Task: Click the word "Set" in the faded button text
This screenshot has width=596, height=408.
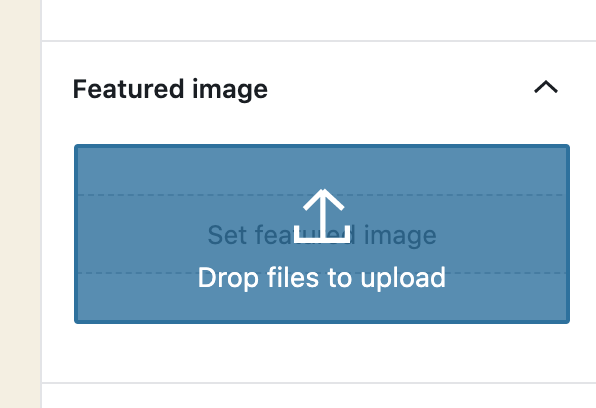Action: pos(227,235)
